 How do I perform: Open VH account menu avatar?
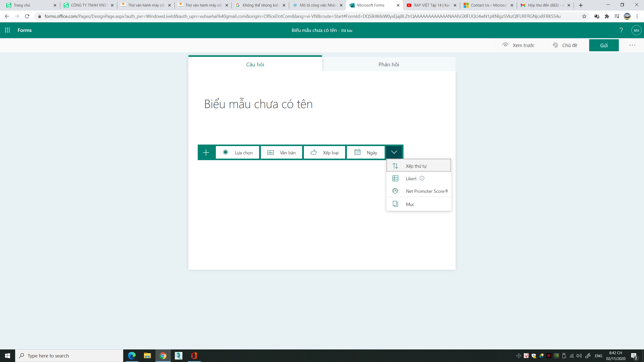coord(636,30)
